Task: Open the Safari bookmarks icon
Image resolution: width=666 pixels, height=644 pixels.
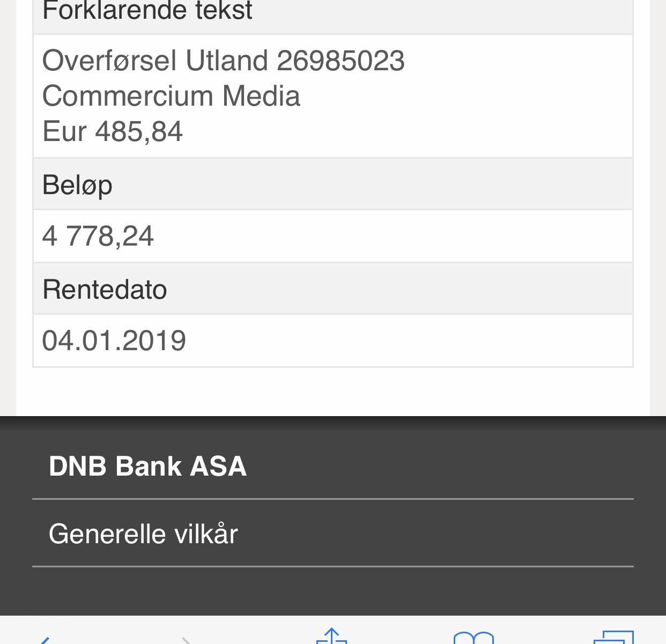Action: 473,638
